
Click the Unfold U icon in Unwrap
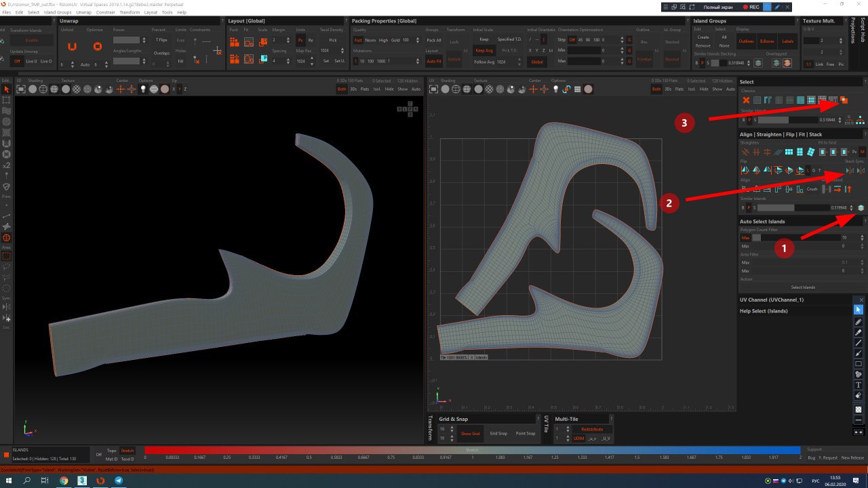pos(72,46)
